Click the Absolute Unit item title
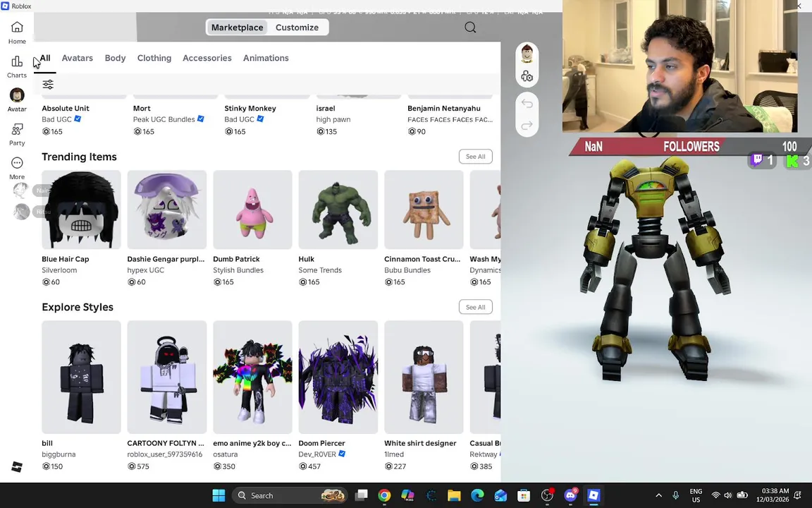 pos(66,109)
